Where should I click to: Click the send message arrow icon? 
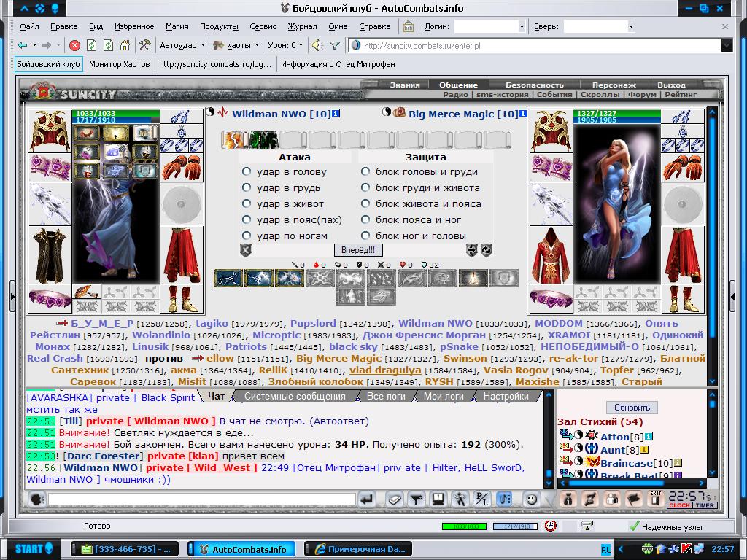(x=367, y=499)
